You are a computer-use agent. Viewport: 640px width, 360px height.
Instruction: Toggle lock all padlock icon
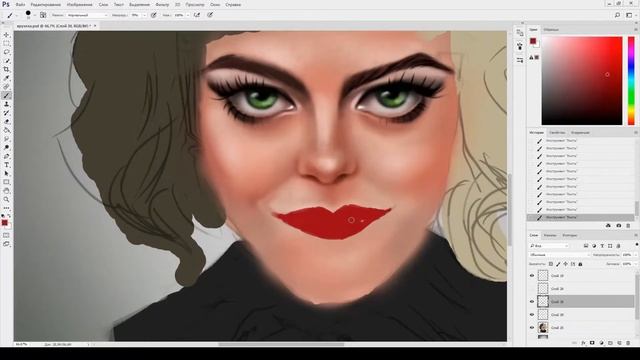[580, 264]
